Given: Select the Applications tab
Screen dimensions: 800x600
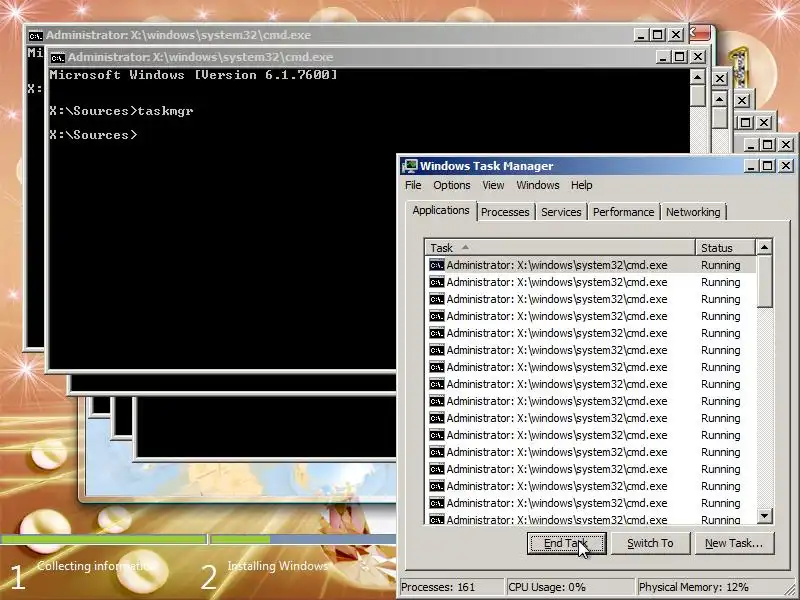Looking at the screenshot, I should coord(441,210).
